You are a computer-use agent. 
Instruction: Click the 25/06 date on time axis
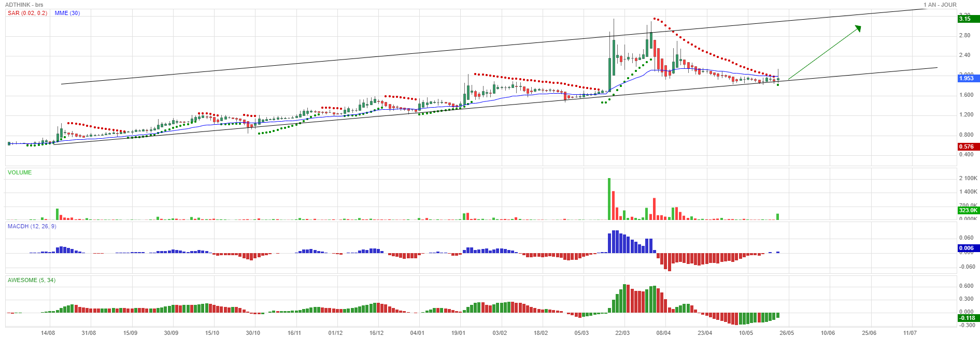869,333
